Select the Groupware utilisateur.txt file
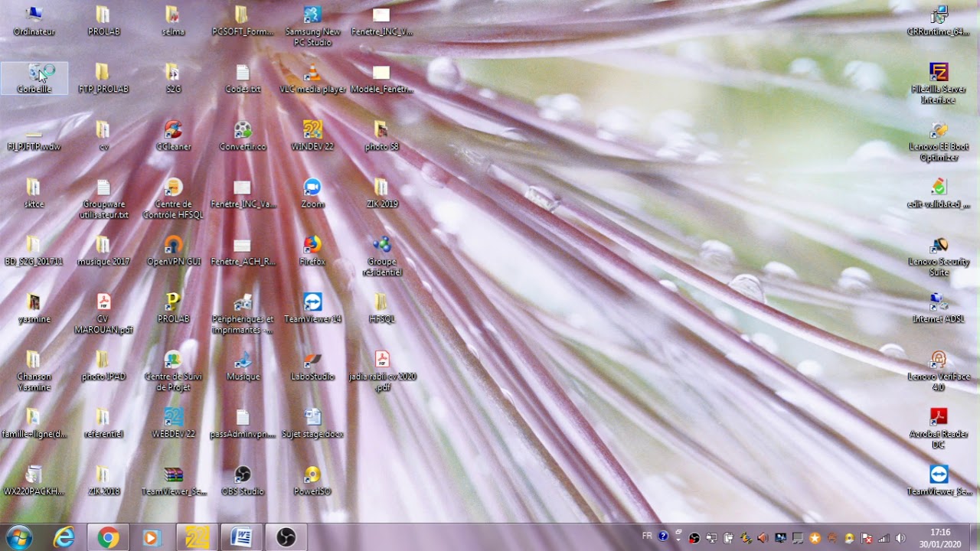Image resolution: width=980 pixels, height=551 pixels. pos(103,198)
